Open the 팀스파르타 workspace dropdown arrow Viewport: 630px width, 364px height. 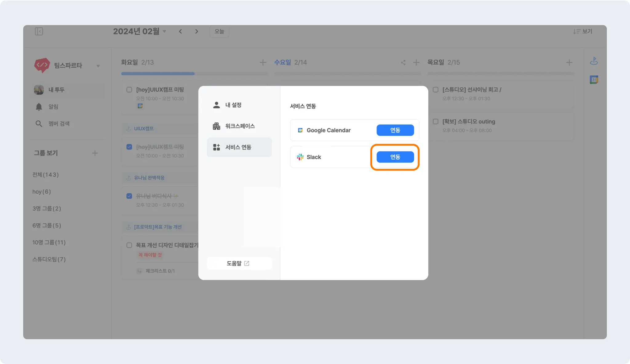click(98, 66)
